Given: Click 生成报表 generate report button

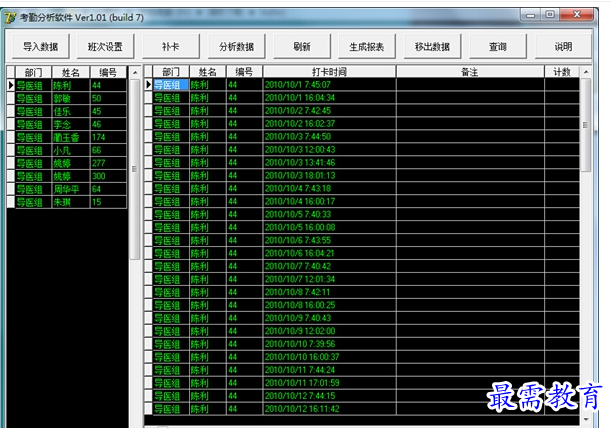Looking at the screenshot, I should (x=367, y=47).
